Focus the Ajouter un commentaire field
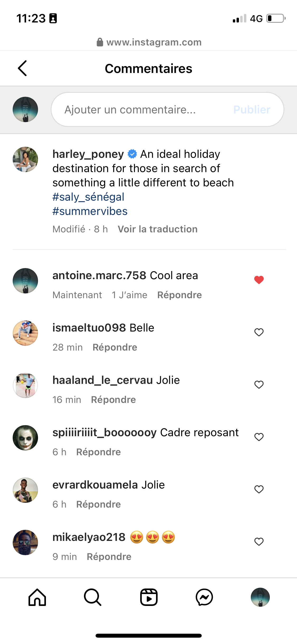This screenshot has width=297, height=644. coord(143,109)
